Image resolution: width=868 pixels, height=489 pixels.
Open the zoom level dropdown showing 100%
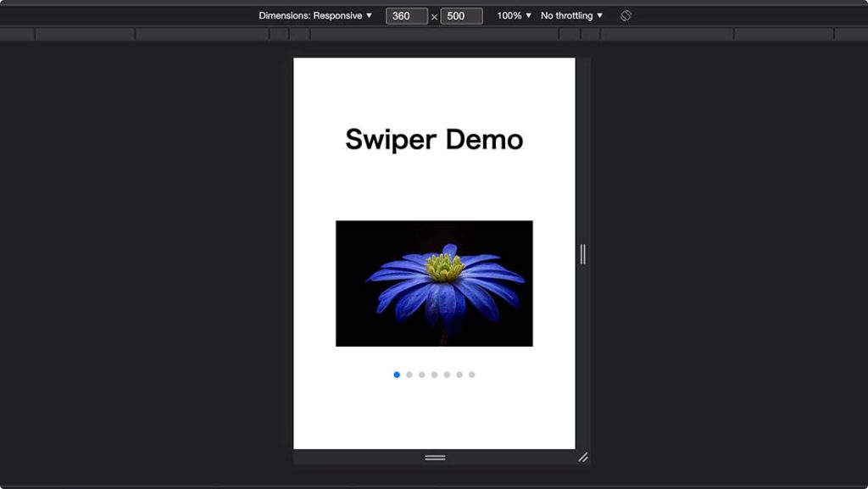pos(513,15)
